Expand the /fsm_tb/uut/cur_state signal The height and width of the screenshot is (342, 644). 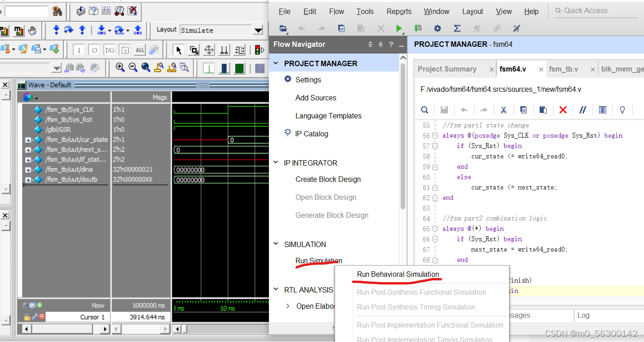click(28, 140)
